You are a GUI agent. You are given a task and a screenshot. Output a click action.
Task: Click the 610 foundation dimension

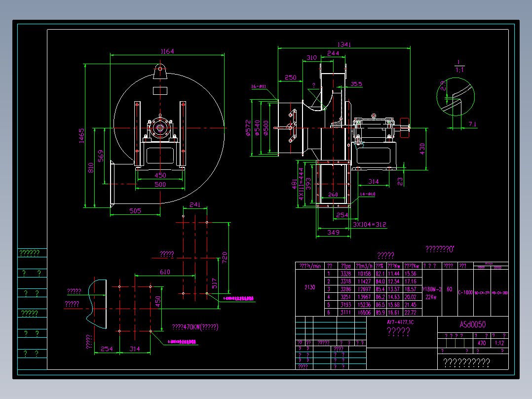click(x=165, y=272)
